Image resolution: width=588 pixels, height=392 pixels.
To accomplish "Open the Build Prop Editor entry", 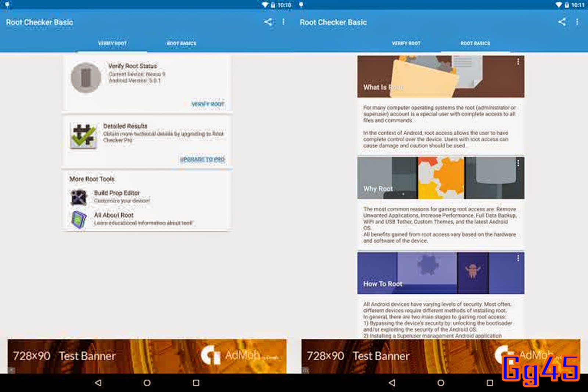I will click(147, 197).
